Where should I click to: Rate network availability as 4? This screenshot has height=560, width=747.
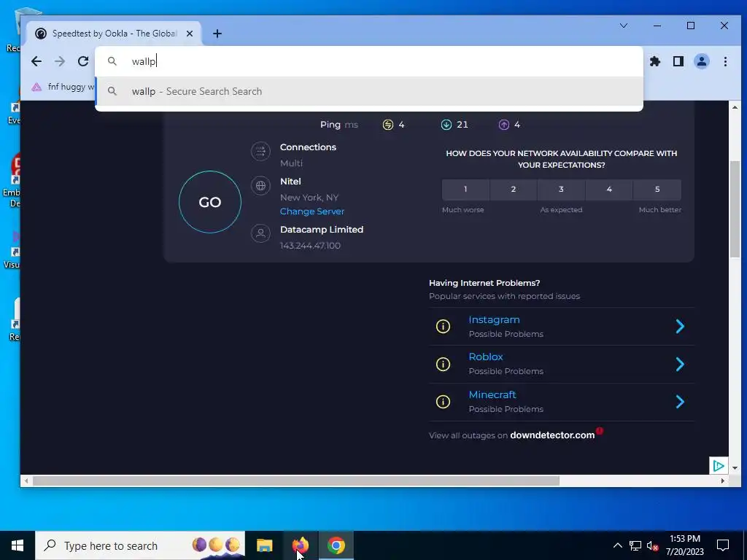609,190
